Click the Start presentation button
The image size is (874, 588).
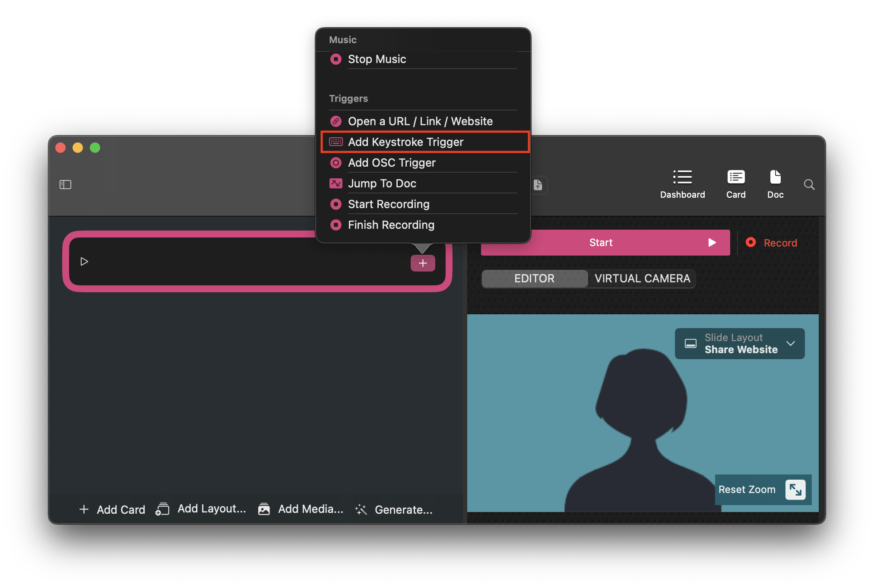point(605,243)
